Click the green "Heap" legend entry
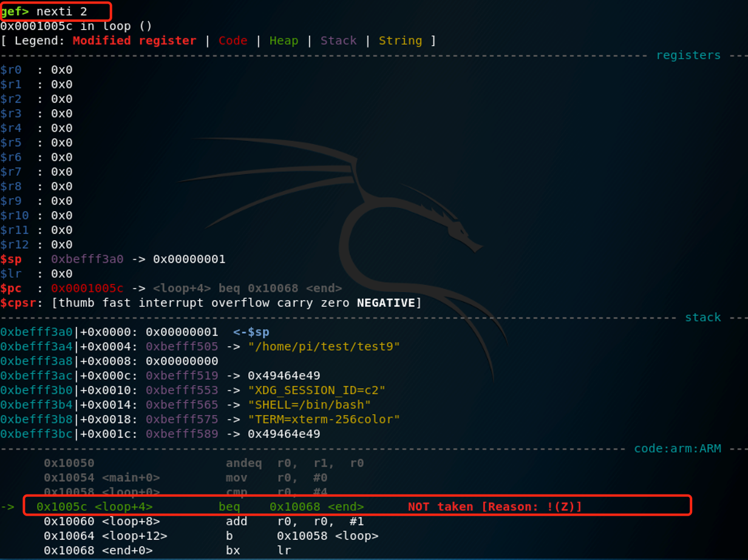This screenshot has width=748, height=560. point(284,41)
